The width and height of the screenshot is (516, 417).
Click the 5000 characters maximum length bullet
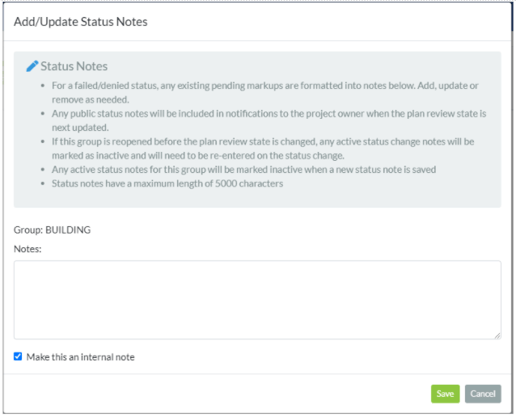click(x=167, y=184)
